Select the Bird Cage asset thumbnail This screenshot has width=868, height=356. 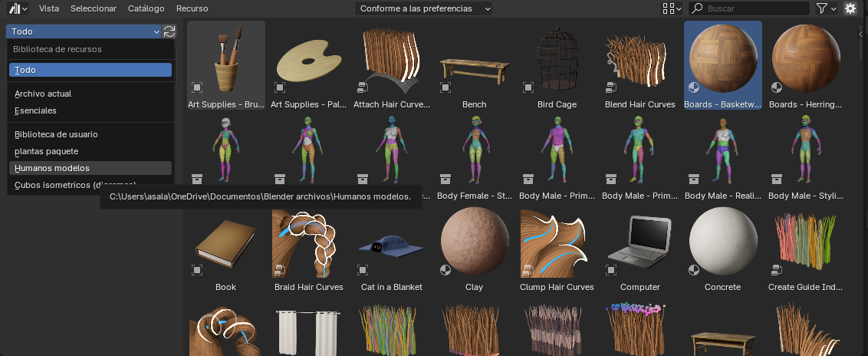coord(557,65)
